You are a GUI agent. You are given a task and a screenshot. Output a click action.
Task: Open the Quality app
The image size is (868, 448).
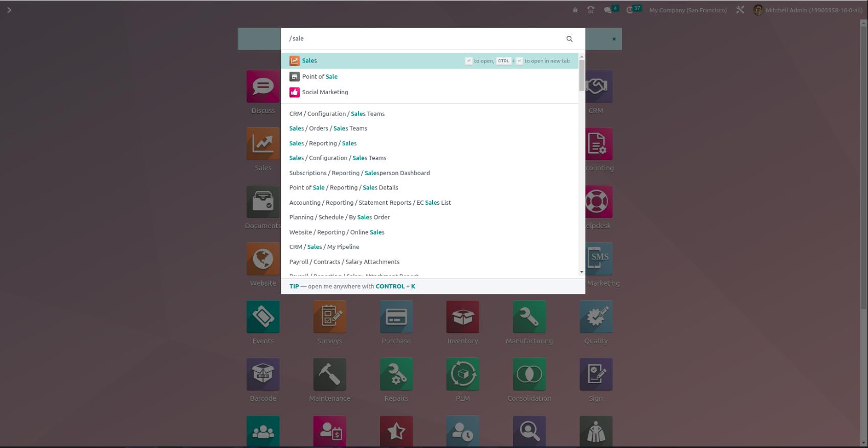point(596,317)
